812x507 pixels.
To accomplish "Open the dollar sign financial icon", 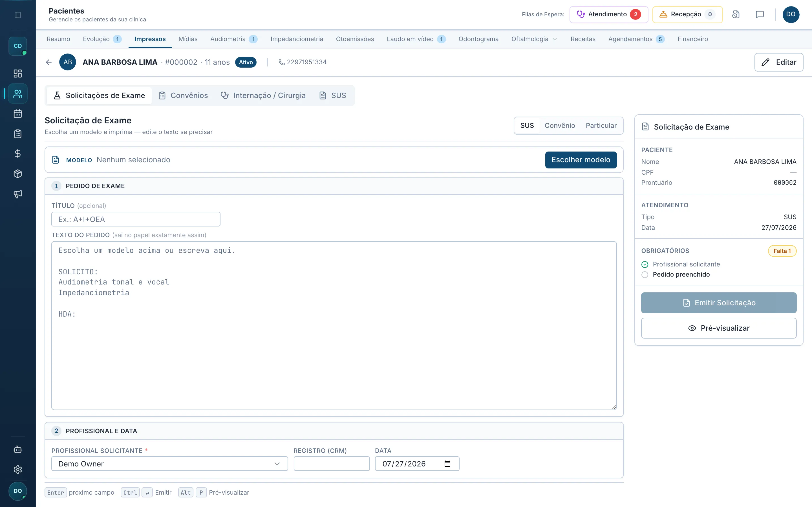I will (18, 154).
